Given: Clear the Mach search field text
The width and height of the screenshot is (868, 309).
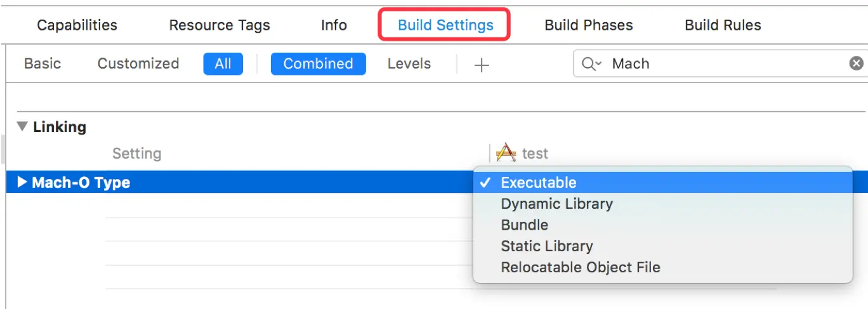Looking at the screenshot, I should (856, 63).
